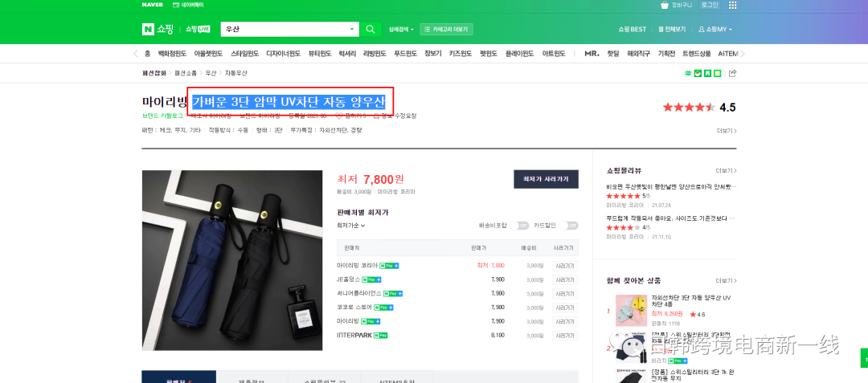
Task: Click in the search field containing 우산
Action: [x=284, y=29]
